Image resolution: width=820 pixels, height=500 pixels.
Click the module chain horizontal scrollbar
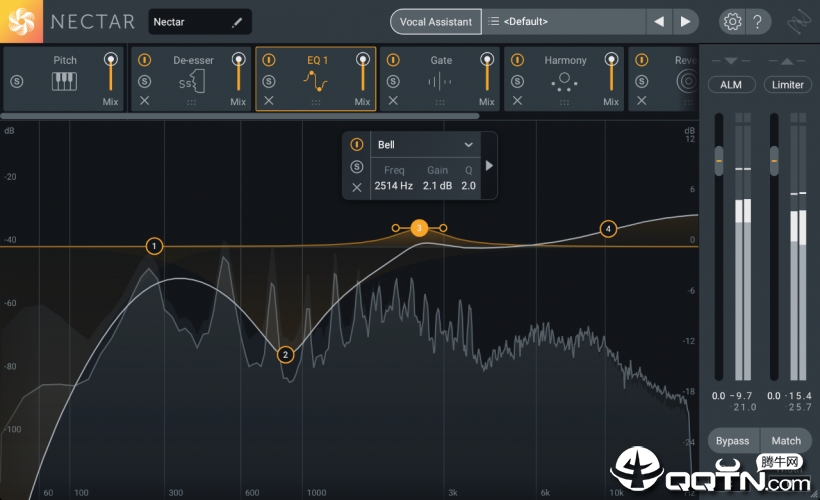click(241, 116)
